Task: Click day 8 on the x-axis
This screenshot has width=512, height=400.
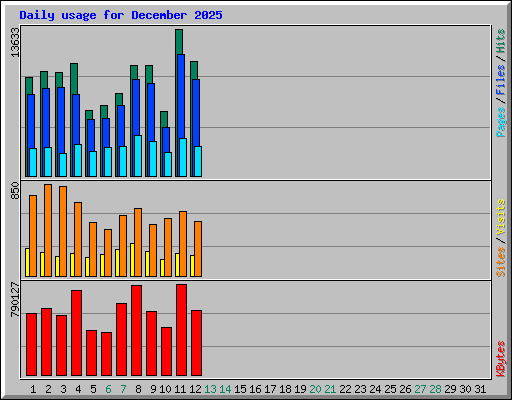Action: pos(138,389)
